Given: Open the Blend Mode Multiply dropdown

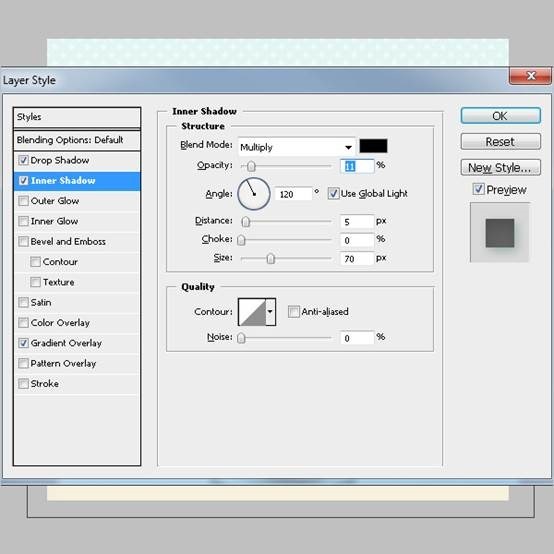Looking at the screenshot, I should (x=297, y=147).
